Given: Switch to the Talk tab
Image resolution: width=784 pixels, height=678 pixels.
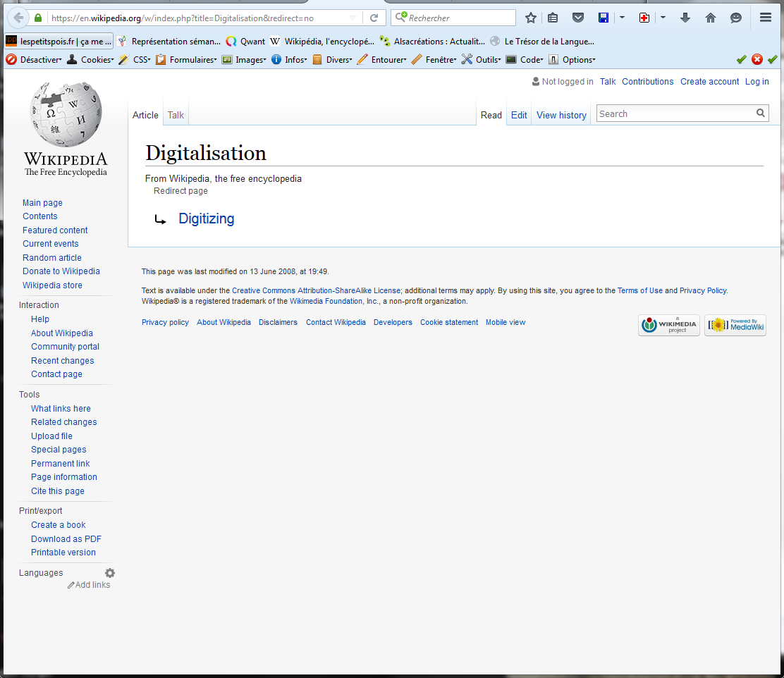Looking at the screenshot, I should click(x=176, y=115).
